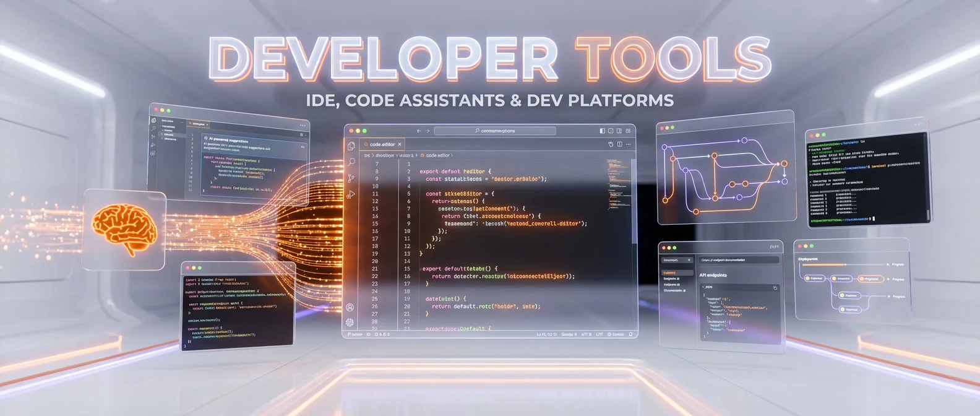Open more actions ellipsis in center editor

pos(629,144)
